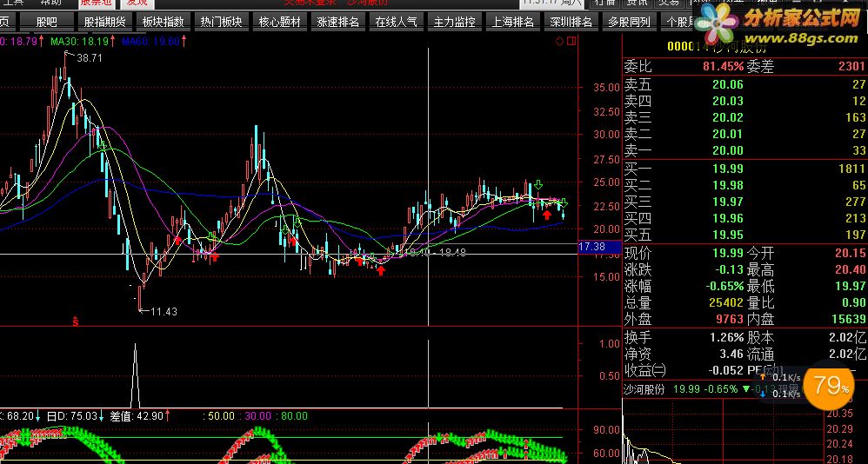Click the 内盘 15639 value

click(x=847, y=319)
